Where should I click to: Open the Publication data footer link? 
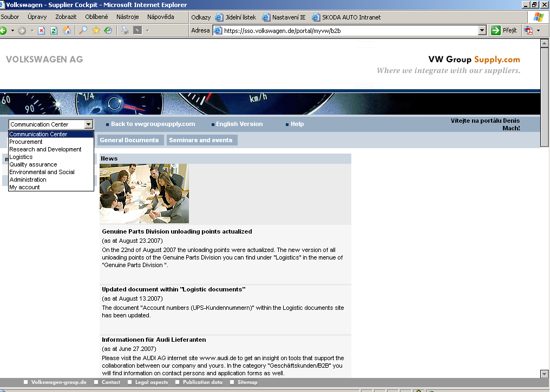203,382
